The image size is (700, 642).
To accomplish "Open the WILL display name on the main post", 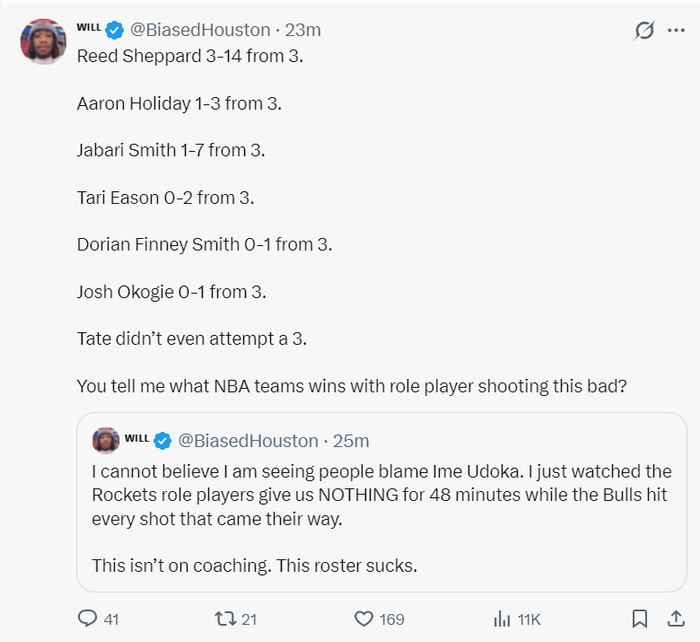I will pos(89,27).
